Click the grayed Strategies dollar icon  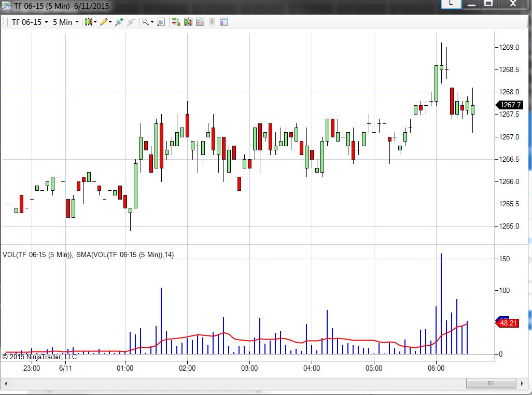tap(212, 22)
